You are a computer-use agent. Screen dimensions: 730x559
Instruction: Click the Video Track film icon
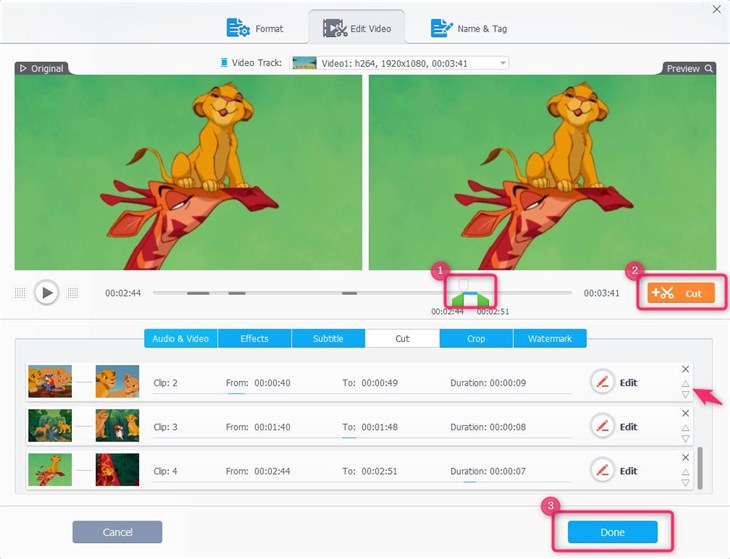[x=224, y=62]
